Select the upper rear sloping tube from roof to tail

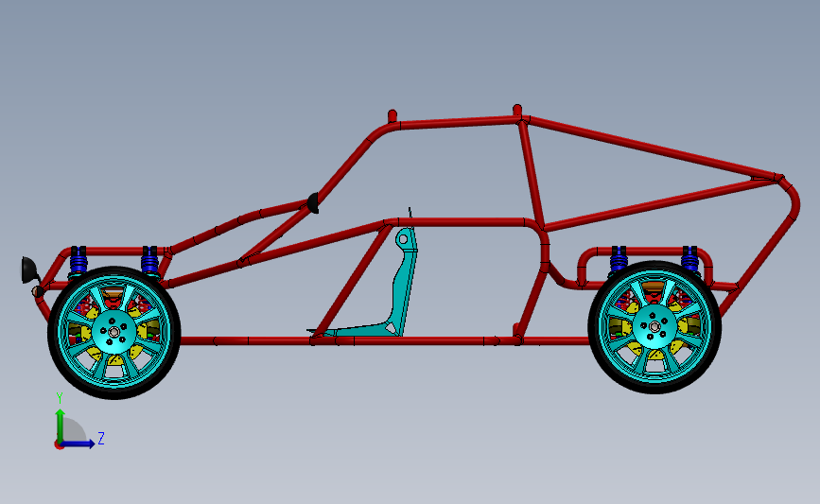[x=651, y=148]
